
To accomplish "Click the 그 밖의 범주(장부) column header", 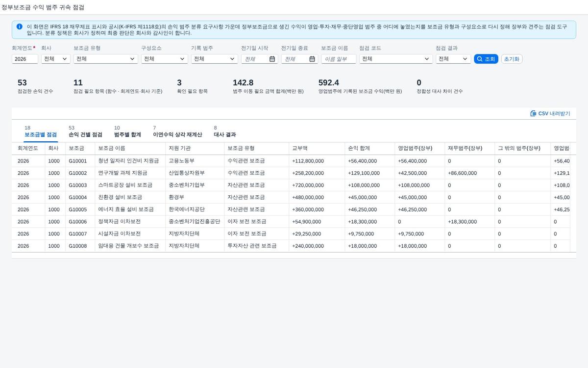I will point(522,148).
